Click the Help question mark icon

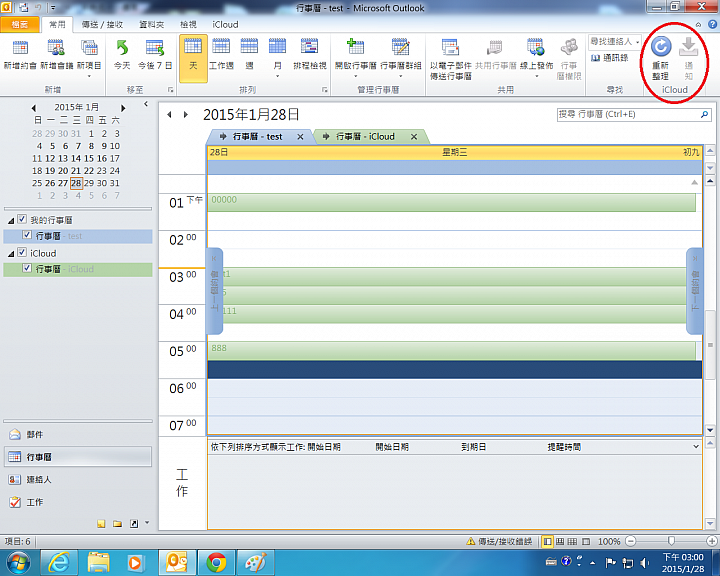tap(712, 24)
